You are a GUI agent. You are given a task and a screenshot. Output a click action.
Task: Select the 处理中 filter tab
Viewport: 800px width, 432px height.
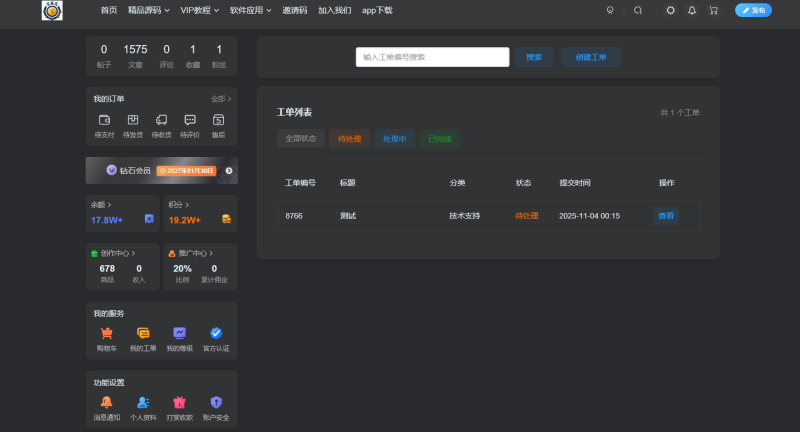tap(394, 139)
